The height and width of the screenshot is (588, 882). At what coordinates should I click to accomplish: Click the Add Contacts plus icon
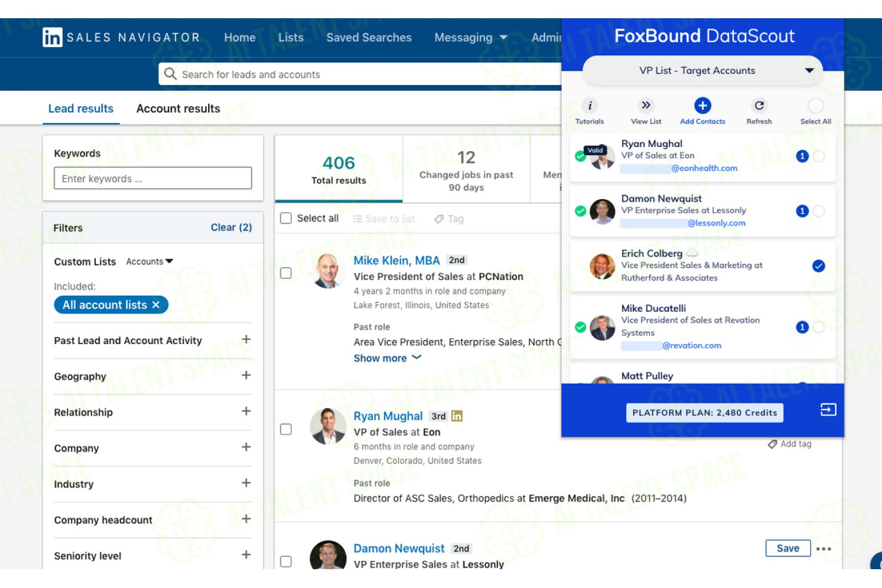coord(702,105)
